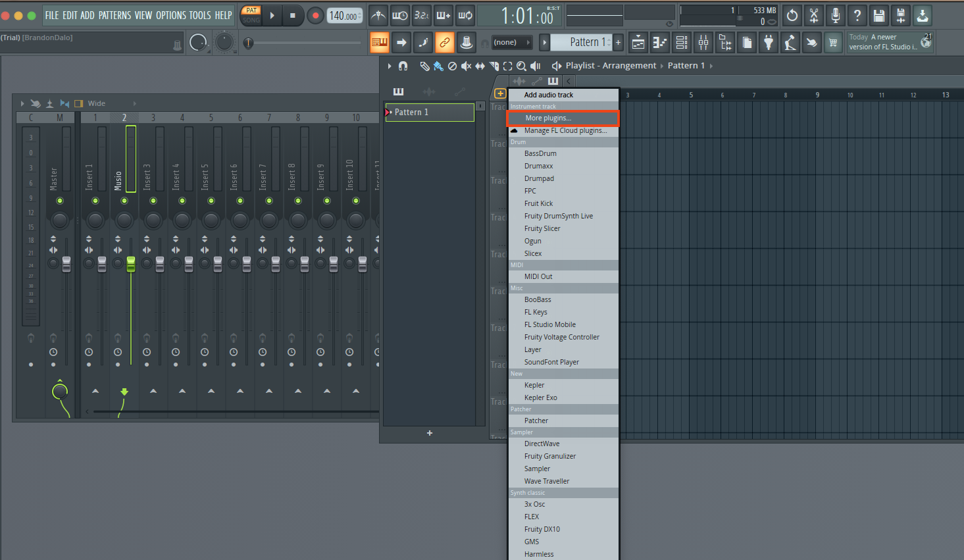Click the transport Stop button
The height and width of the screenshot is (560, 964).
coord(293,15)
